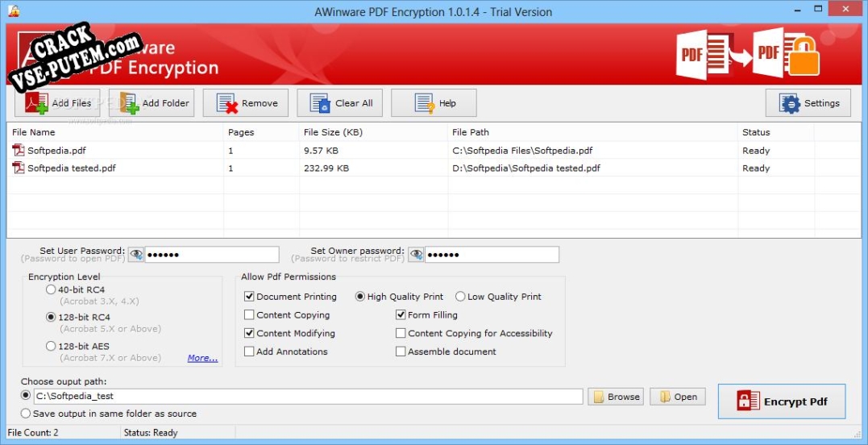Click the path C:\Softpedia Files\Softpedia.pdf
The width and height of the screenshot is (868, 445).
pos(522,151)
